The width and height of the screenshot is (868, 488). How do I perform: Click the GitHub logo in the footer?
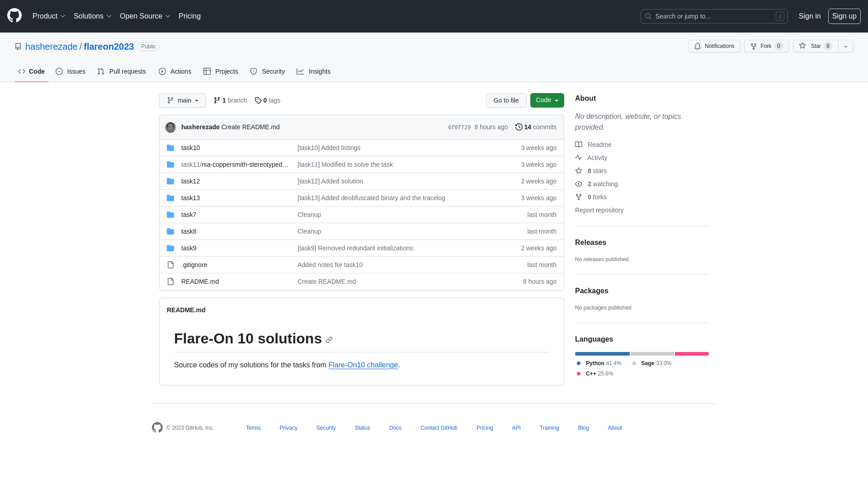coord(157,427)
